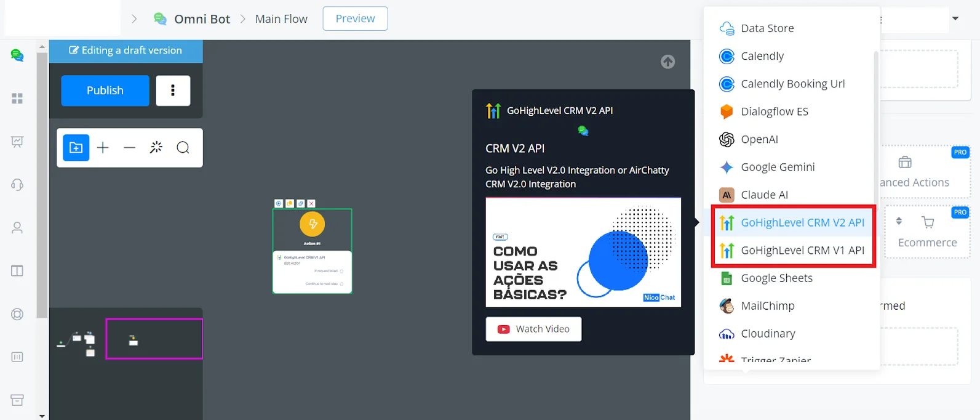Click the minimap viewport rectangle
980x420 pixels.
(x=154, y=339)
